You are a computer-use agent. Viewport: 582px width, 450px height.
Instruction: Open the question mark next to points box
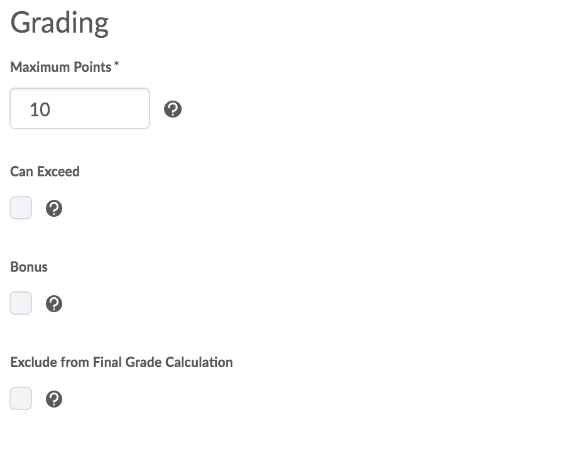[173, 109]
